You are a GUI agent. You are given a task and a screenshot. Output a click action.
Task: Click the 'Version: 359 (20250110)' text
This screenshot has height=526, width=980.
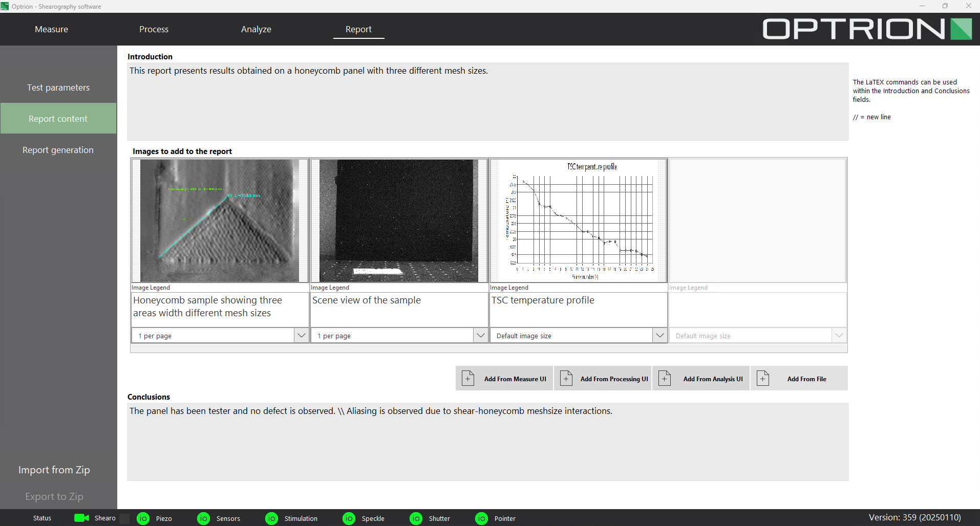(x=914, y=517)
